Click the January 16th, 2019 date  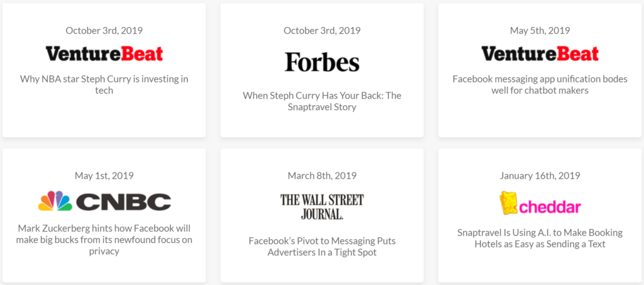click(x=540, y=176)
